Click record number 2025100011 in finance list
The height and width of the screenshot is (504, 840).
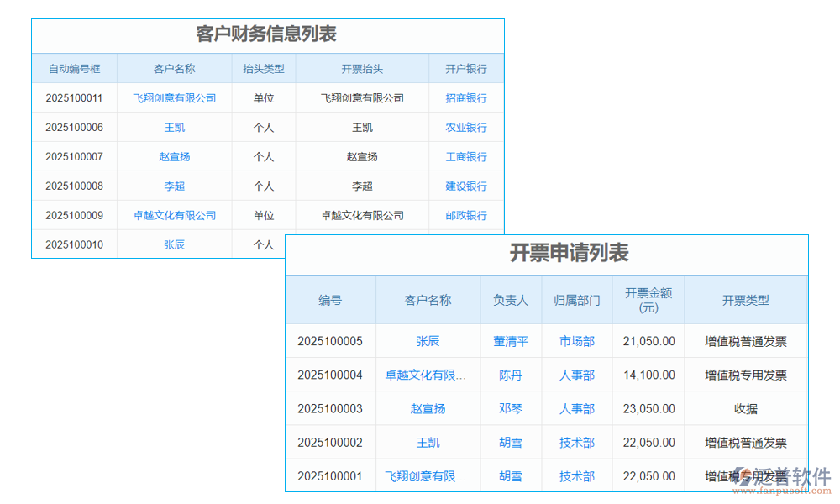point(74,98)
